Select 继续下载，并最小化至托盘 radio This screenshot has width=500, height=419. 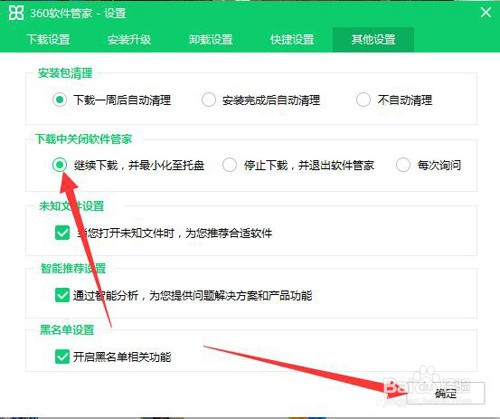coord(60,165)
